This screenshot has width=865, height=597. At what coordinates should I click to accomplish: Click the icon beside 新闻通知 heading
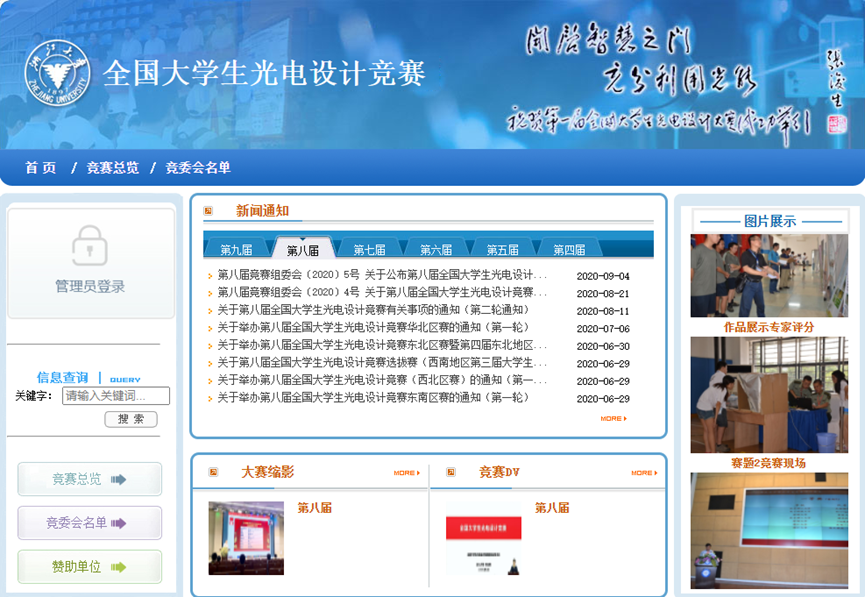point(208,211)
